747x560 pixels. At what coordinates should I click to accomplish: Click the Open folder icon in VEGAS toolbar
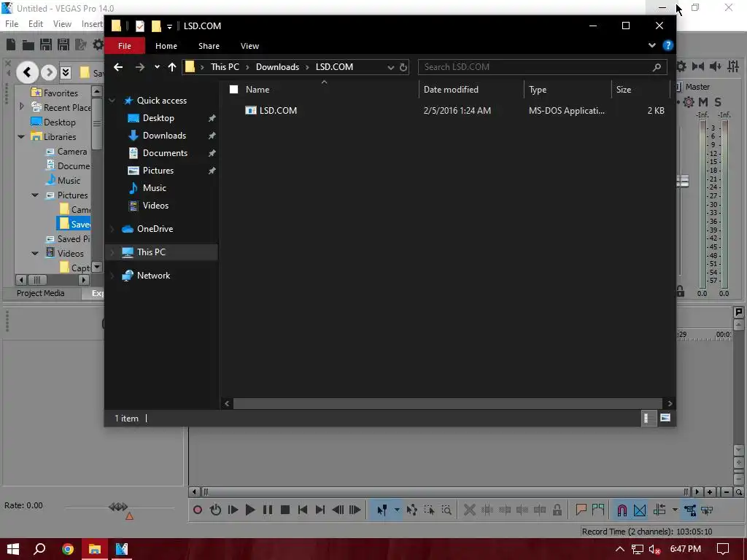(28, 44)
